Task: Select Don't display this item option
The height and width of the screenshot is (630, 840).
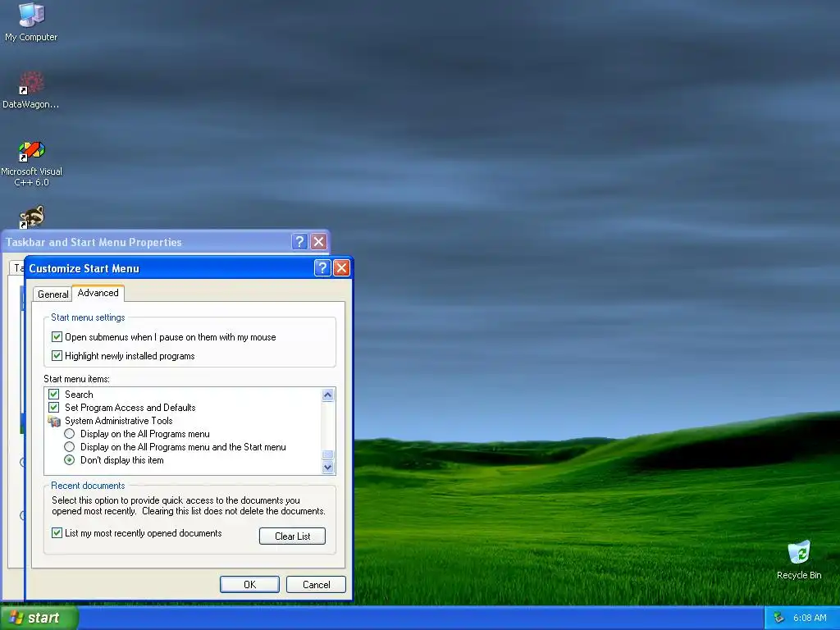Action: point(69,460)
